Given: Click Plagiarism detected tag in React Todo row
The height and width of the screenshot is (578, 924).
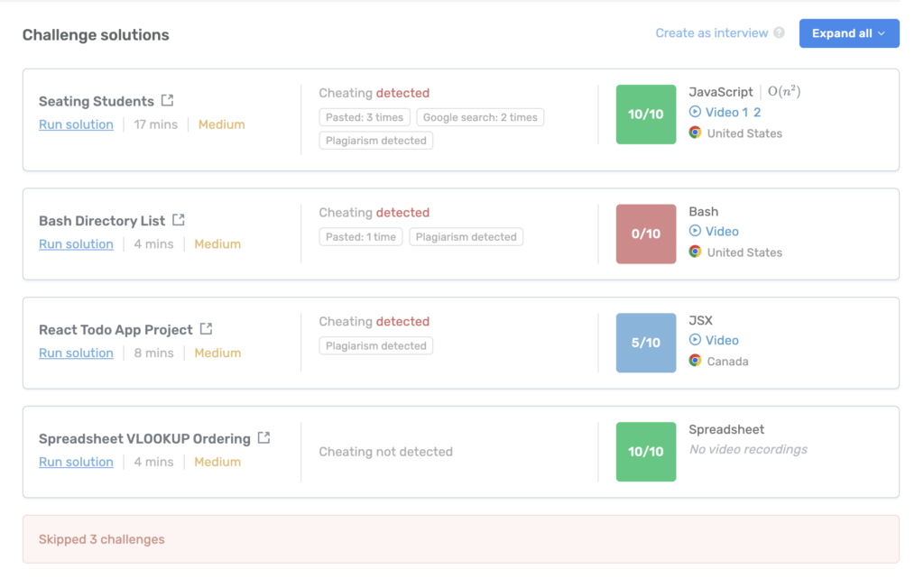Looking at the screenshot, I should [x=376, y=345].
